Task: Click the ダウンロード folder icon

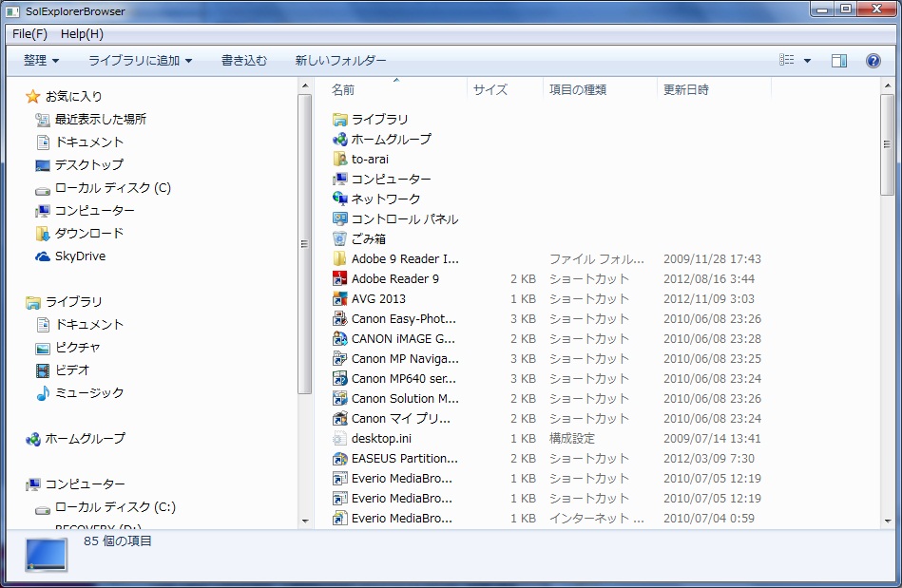Action: pos(43,234)
